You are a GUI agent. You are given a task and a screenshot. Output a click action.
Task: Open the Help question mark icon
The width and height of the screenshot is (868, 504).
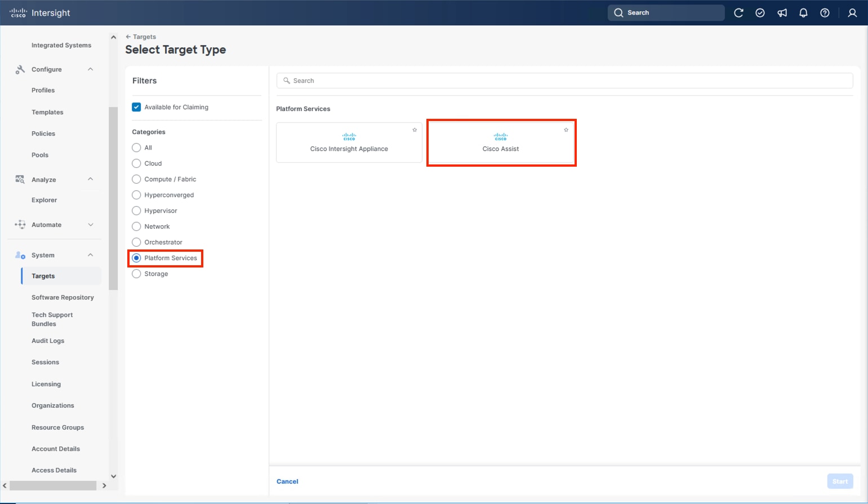pyautogui.click(x=825, y=12)
